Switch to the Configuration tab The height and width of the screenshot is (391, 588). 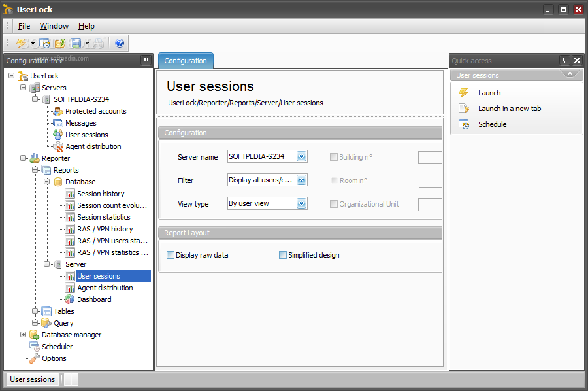pyautogui.click(x=186, y=61)
